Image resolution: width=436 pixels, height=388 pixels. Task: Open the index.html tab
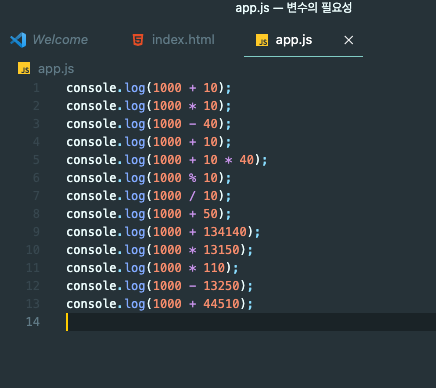173,40
